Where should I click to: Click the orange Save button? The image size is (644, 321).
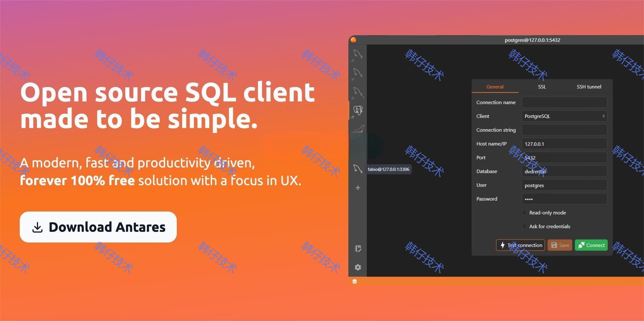[x=560, y=245]
